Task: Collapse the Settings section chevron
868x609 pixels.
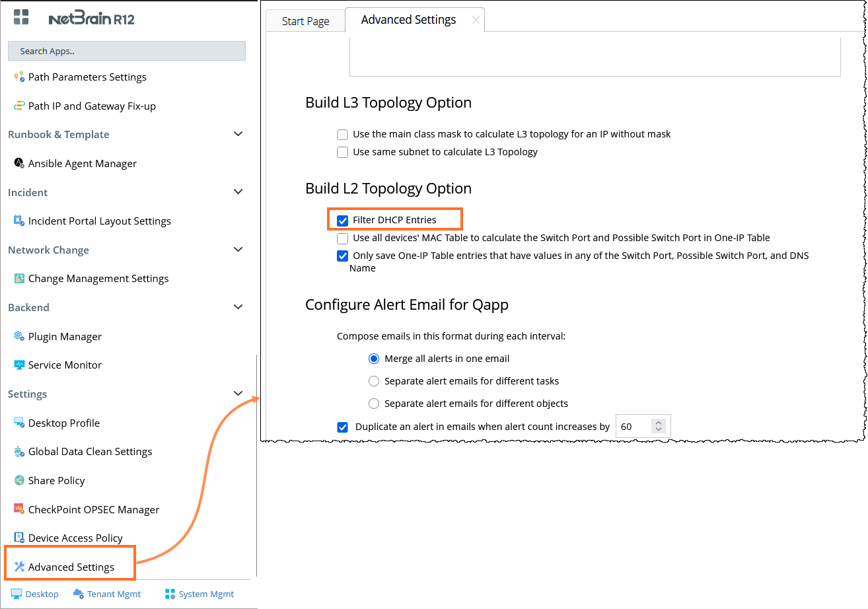Action: (238, 394)
